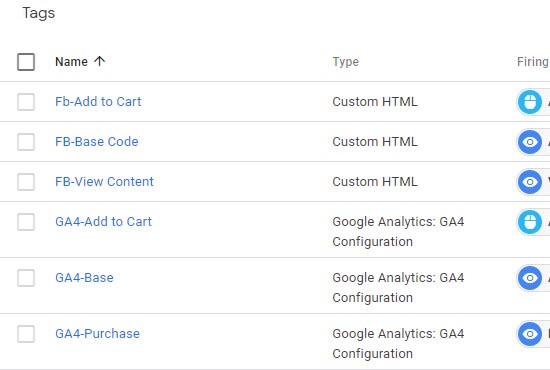Select the GA4-Add to Cart row checkbox
The image size is (550, 370).
[26, 222]
